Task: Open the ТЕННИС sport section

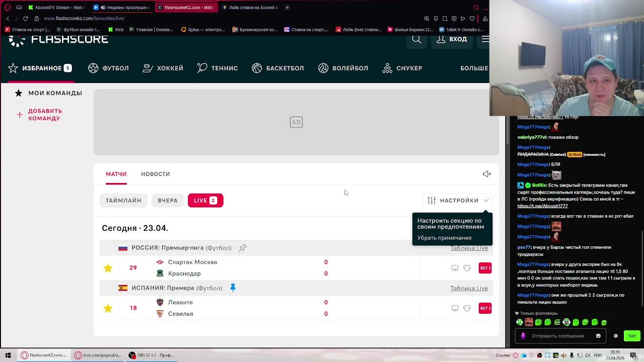Action: point(217,68)
